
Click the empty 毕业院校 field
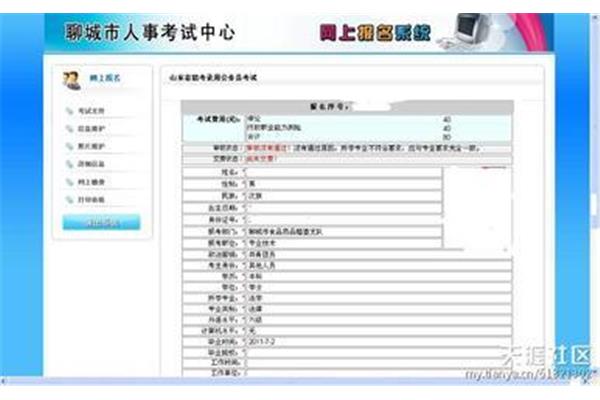378,352
